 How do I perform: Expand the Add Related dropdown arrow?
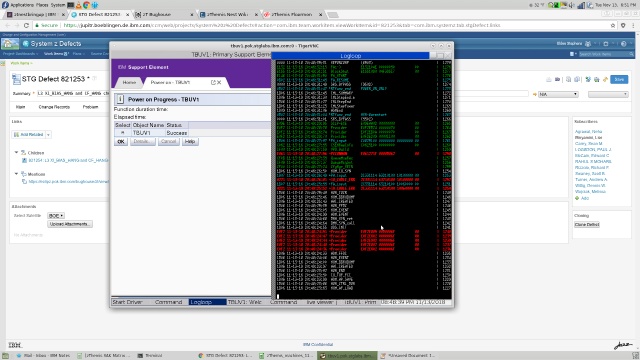(48, 135)
